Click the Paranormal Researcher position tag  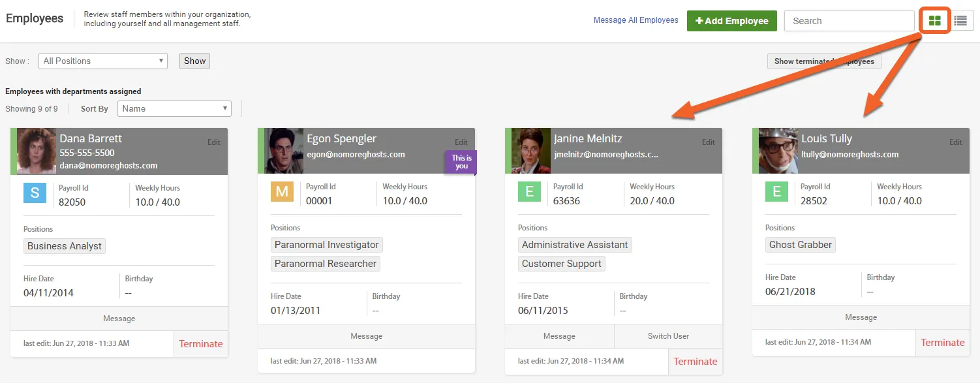click(x=326, y=264)
